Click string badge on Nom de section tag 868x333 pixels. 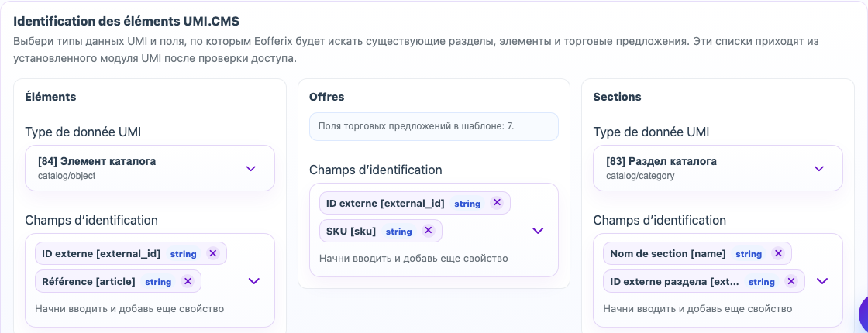coord(749,254)
